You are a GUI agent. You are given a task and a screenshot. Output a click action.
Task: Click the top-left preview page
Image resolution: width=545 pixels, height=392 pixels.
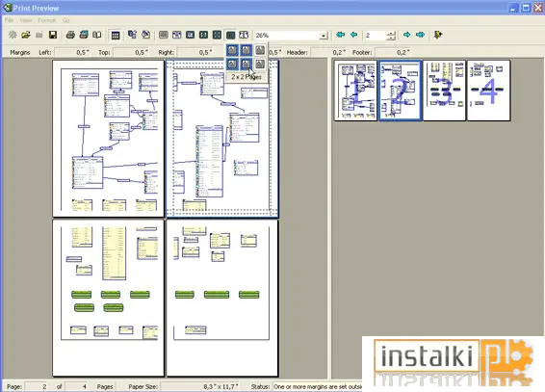[x=108, y=139]
